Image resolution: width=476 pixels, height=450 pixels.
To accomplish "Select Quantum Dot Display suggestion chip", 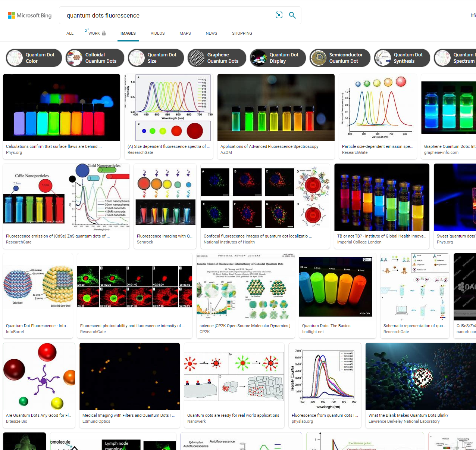I will pos(278,58).
